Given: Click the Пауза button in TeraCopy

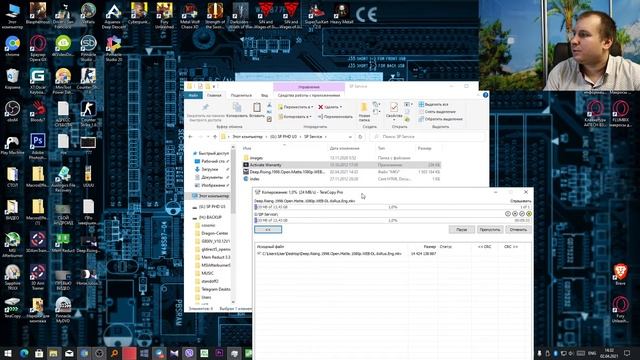Looking at the screenshot, I should (462, 229).
